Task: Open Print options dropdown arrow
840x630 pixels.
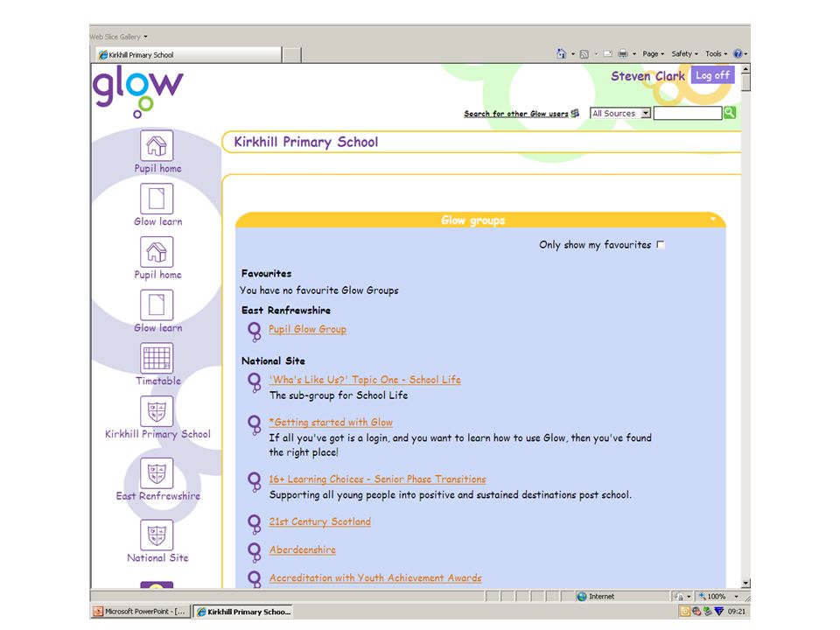Action: coord(634,54)
